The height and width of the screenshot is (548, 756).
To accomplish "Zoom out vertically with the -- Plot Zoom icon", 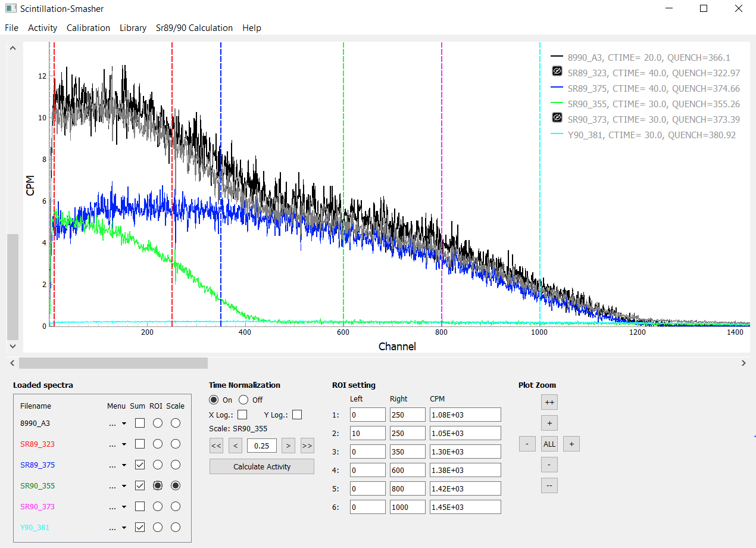I will click(x=549, y=485).
